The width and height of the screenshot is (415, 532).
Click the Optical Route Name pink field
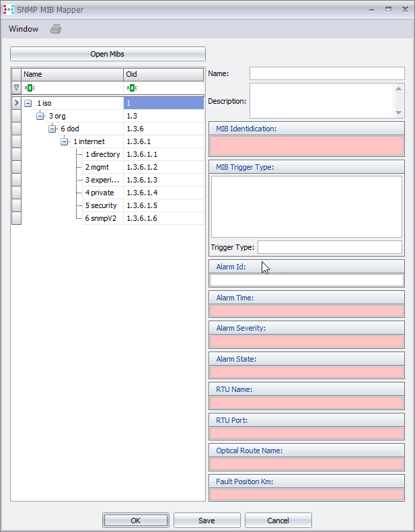tap(307, 464)
